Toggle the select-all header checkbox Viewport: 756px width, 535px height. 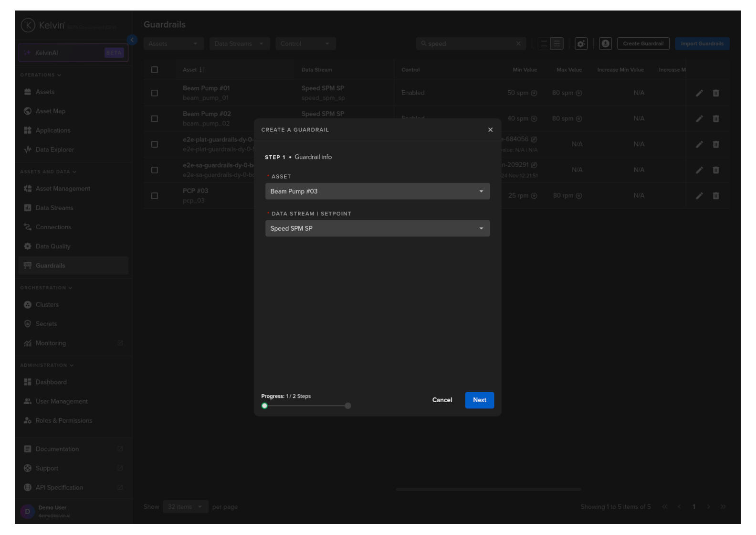pyautogui.click(x=155, y=70)
